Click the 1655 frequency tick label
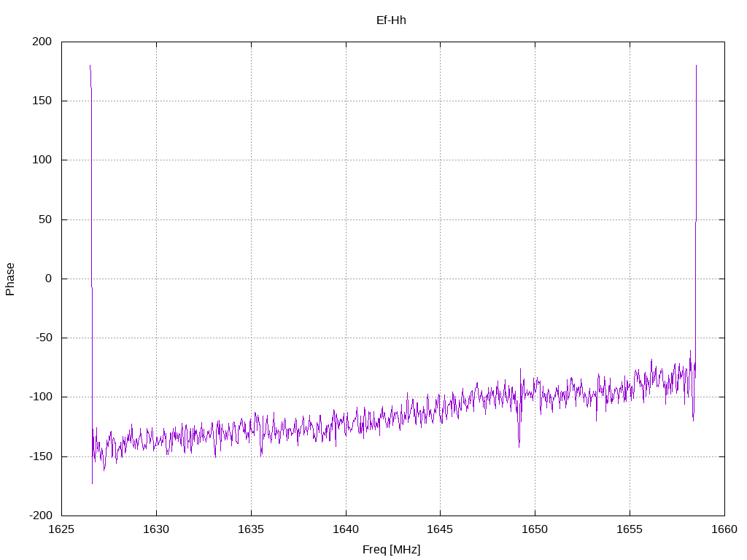The height and width of the screenshot is (560, 747). 630,529
